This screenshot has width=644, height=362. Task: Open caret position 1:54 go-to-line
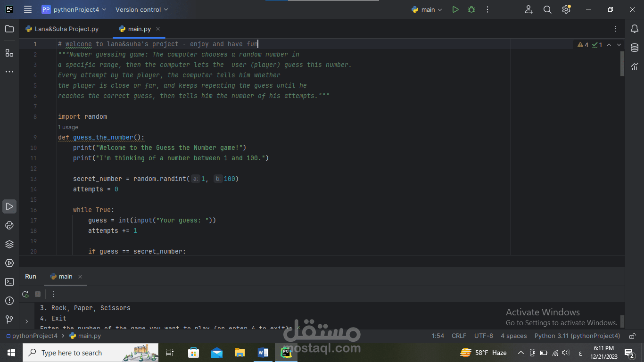(438, 336)
